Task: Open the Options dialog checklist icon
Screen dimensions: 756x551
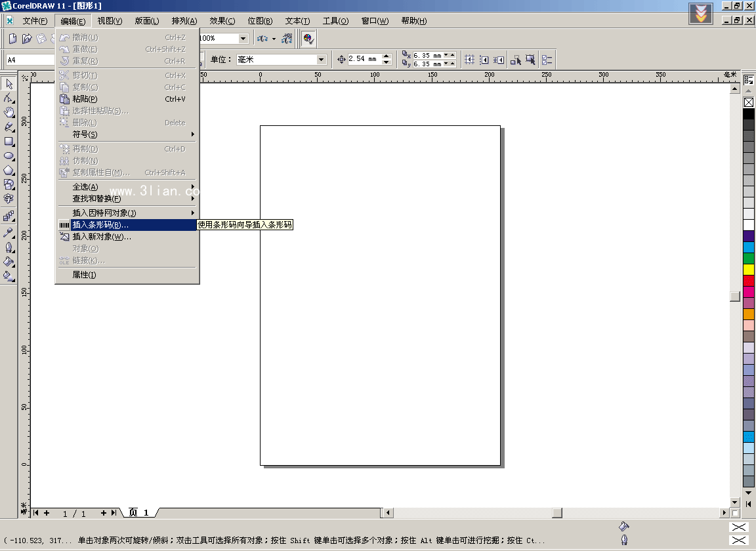Action: (x=547, y=60)
